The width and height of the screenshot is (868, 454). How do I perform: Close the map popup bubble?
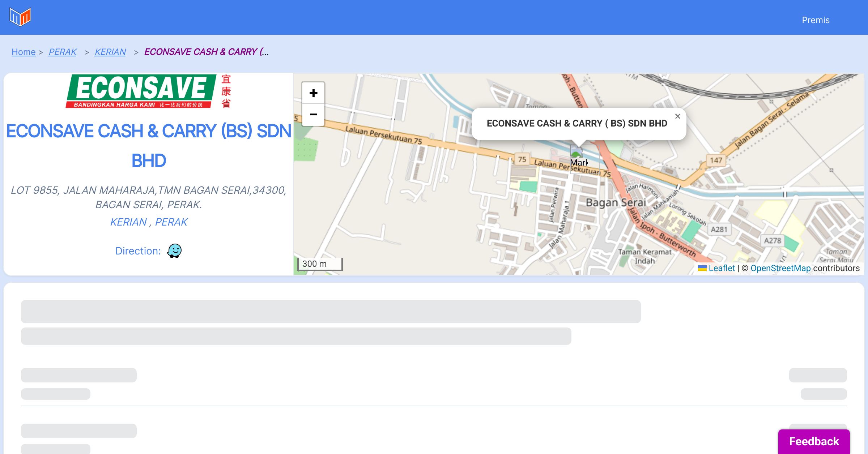[x=677, y=116]
